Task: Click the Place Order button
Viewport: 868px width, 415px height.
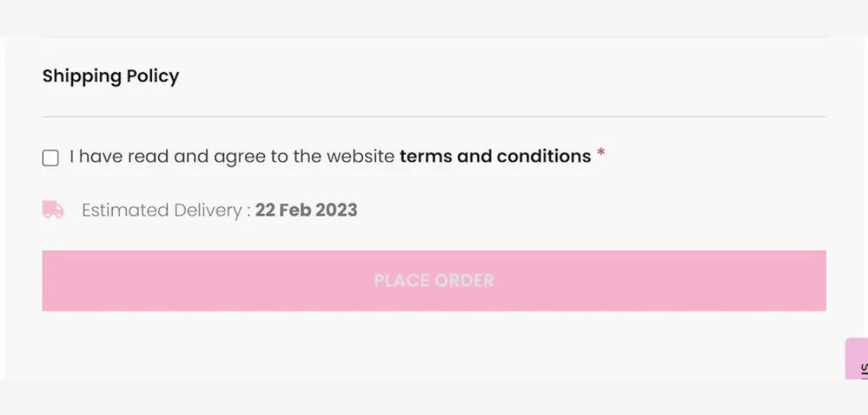Action: point(434,281)
